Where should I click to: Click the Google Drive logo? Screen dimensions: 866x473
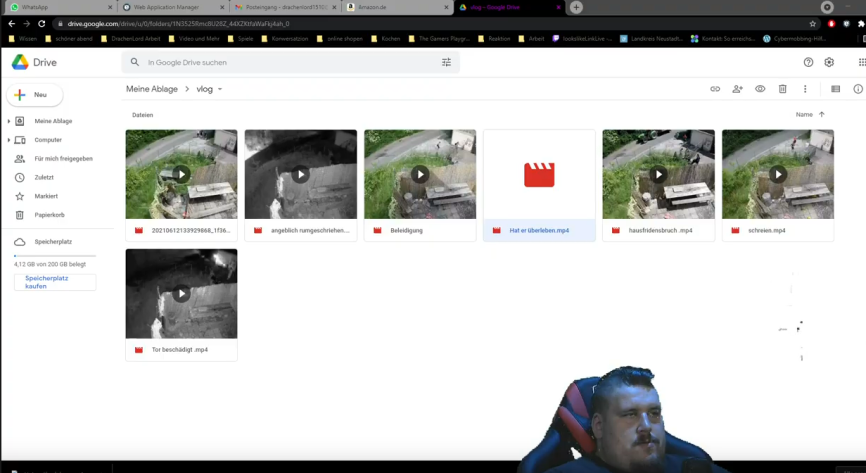click(x=20, y=62)
